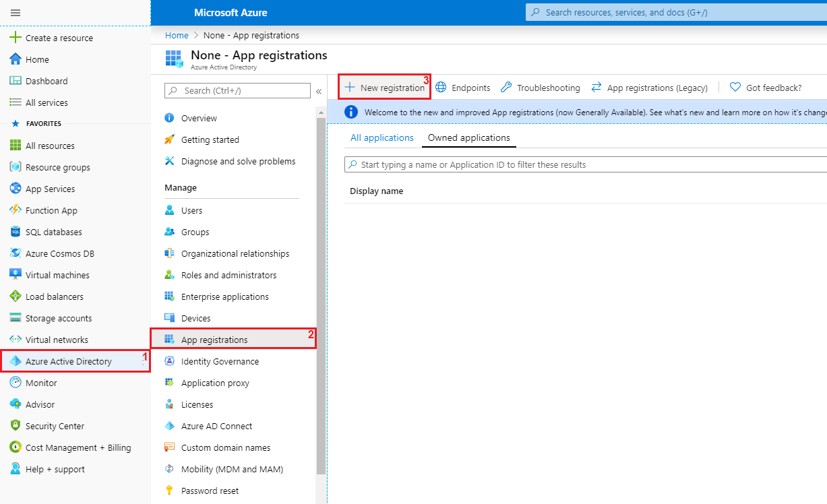Screen dimensions: 827x504
Task: Click the Endpoints globe icon
Action: point(441,88)
